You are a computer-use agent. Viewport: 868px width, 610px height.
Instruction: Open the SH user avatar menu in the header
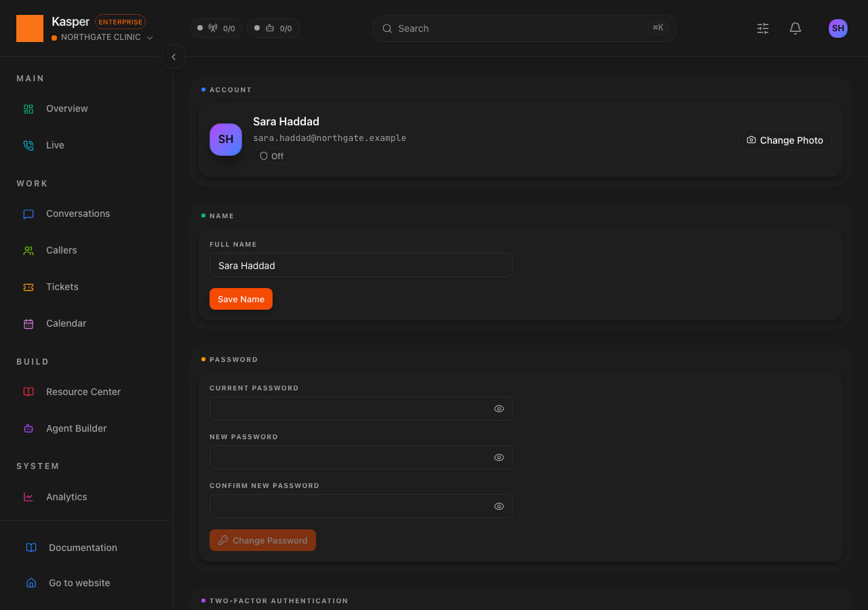[x=838, y=28]
